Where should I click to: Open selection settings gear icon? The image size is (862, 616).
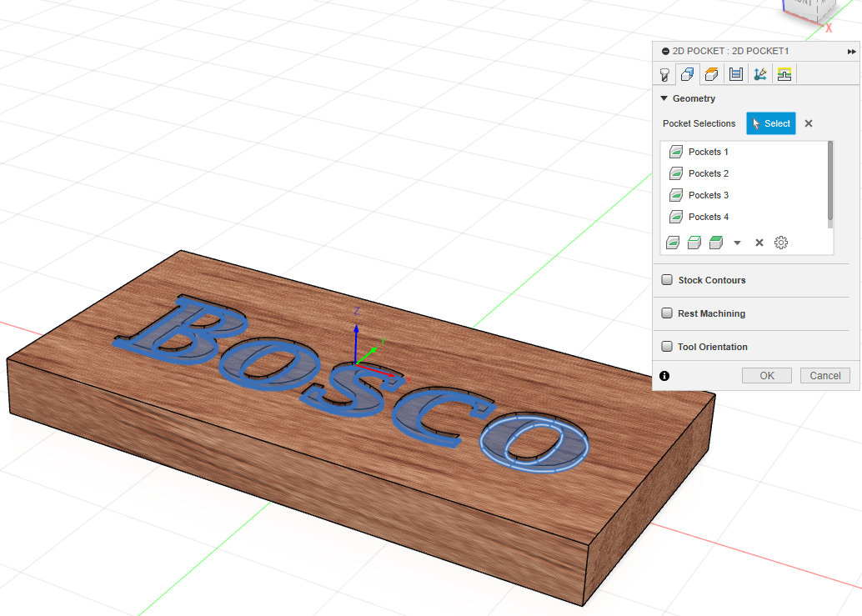pos(781,243)
